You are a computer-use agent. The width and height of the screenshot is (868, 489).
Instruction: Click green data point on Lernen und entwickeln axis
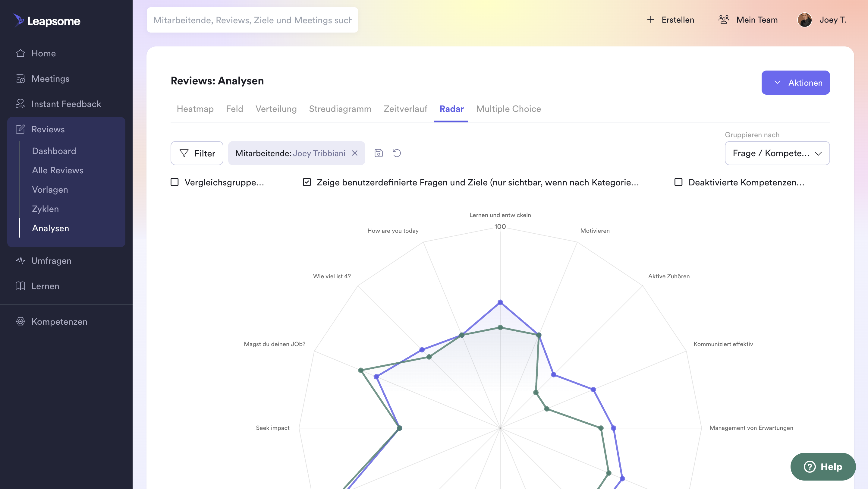(500, 327)
